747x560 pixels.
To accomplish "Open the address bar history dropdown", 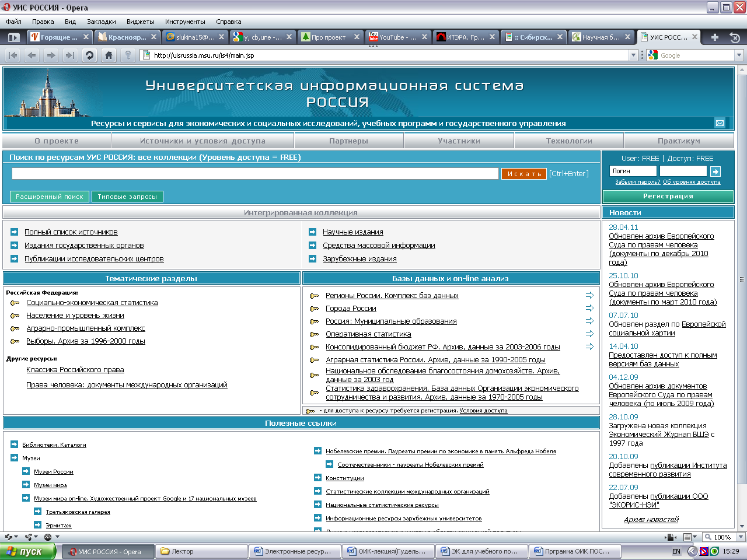I will 633,55.
